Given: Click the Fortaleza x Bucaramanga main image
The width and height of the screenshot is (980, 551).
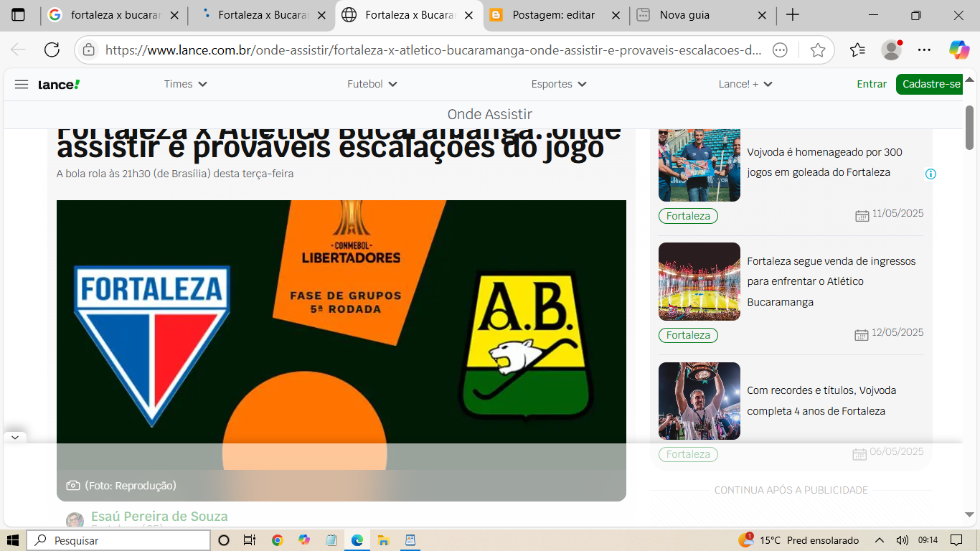Looking at the screenshot, I should [341, 334].
